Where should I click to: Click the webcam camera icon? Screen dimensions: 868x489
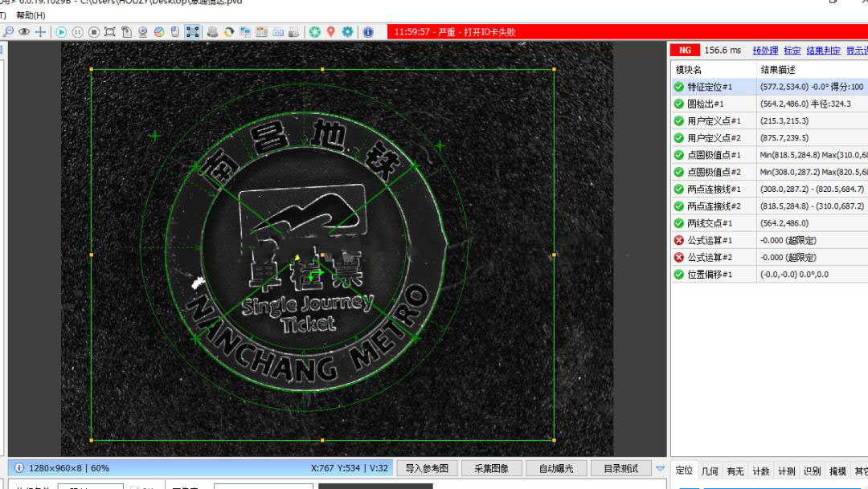[x=143, y=32]
